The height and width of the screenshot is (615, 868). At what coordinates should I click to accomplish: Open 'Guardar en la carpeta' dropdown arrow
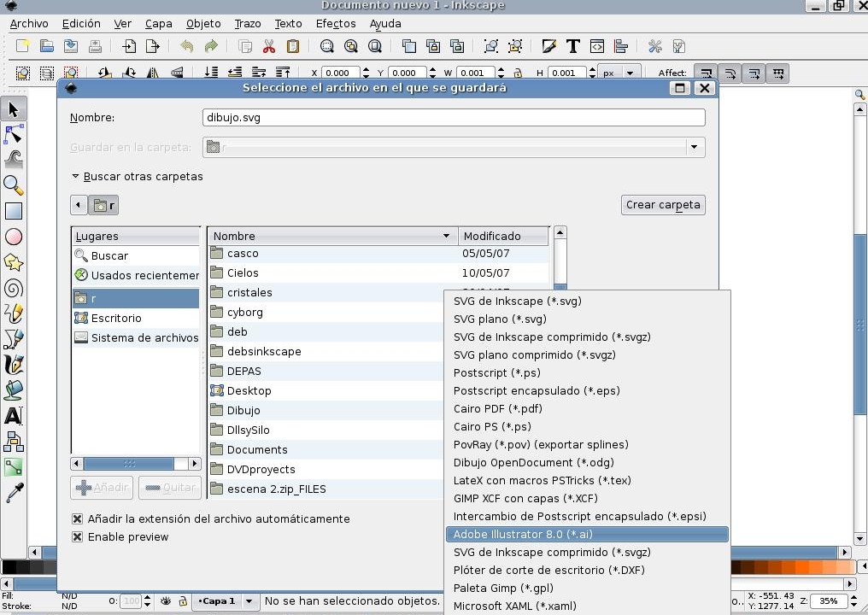[x=695, y=147]
